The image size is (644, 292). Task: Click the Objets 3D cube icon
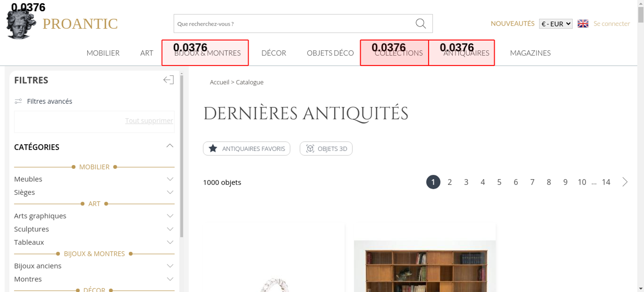pos(310,149)
